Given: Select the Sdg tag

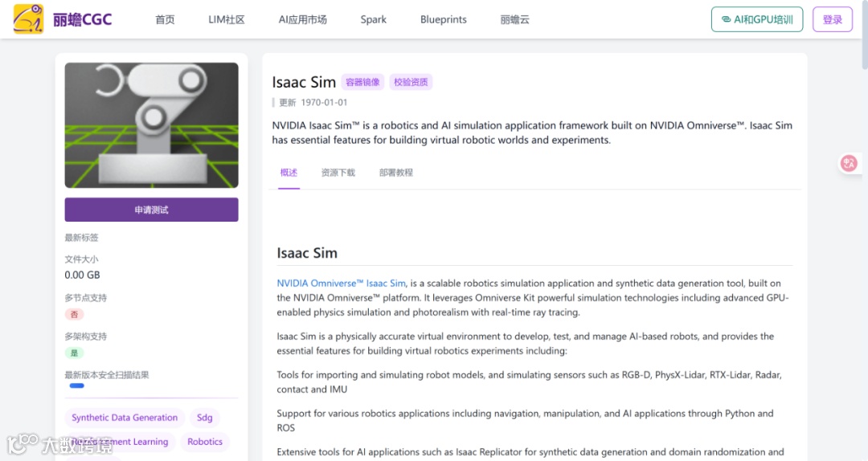Looking at the screenshot, I should [204, 418].
